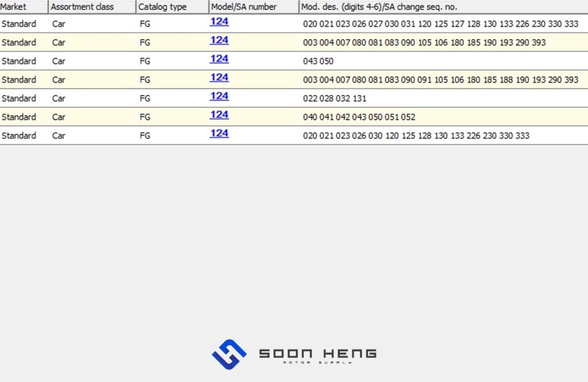Select designation text 020 021 023 026 030 120 125
Image resolution: width=588 pixels, height=382 pixels.
[x=416, y=136]
